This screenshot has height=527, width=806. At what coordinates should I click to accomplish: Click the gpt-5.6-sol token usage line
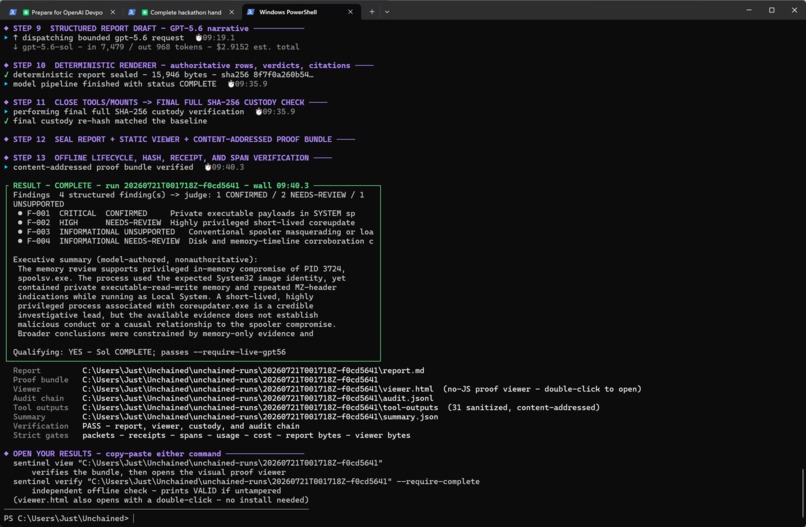point(156,47)
